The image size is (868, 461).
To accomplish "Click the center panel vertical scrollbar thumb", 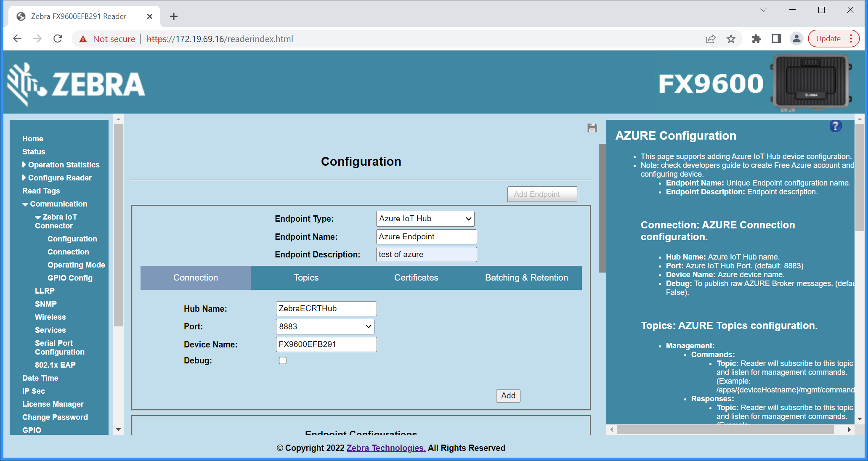I will (x=603, y=208).
